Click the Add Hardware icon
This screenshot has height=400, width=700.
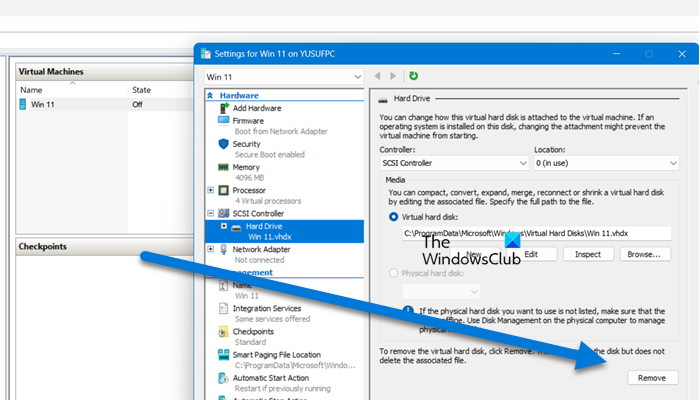[x=224, y=108]
